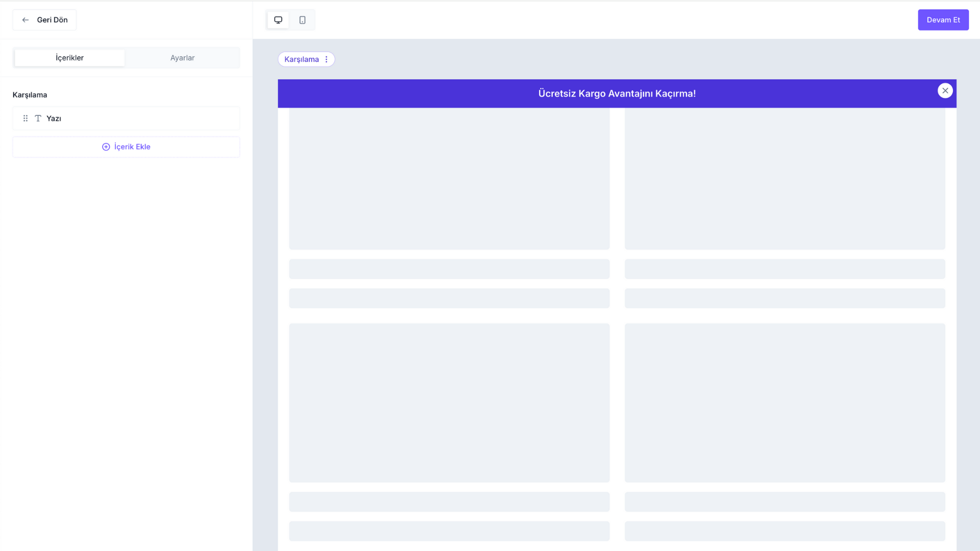
Task: Click the Devam Et button
Action: point(943,20)
